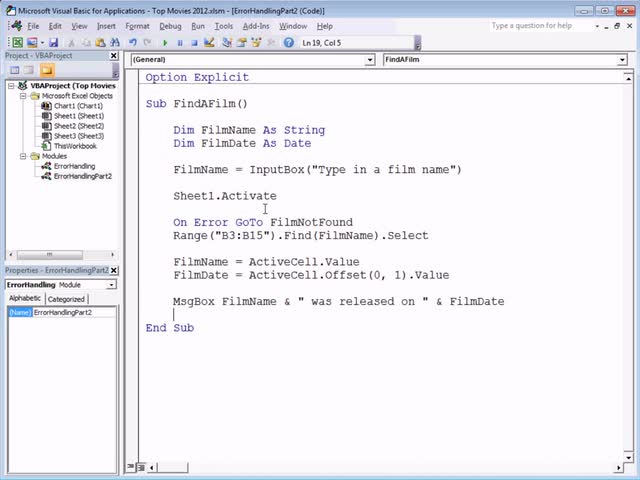Open the Format menu
Viewport: 640px width, 480px height.
pos(137,26)
